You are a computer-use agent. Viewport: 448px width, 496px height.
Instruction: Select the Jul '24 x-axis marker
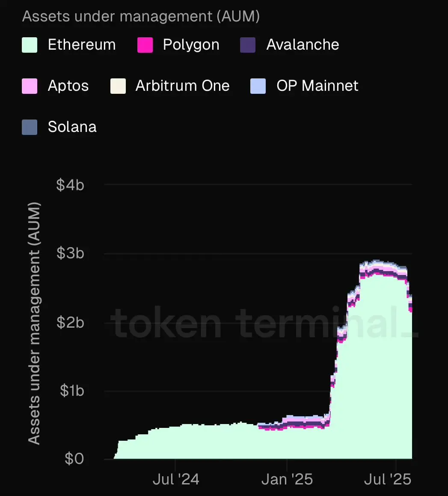(x=176, y=479)
